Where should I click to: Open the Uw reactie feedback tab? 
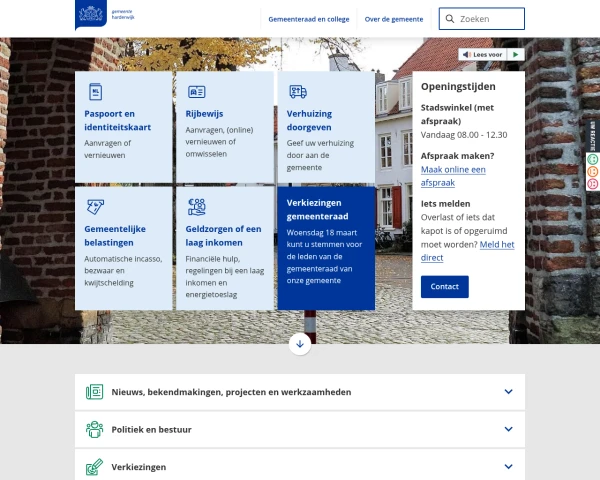click(x=593, y=136)
